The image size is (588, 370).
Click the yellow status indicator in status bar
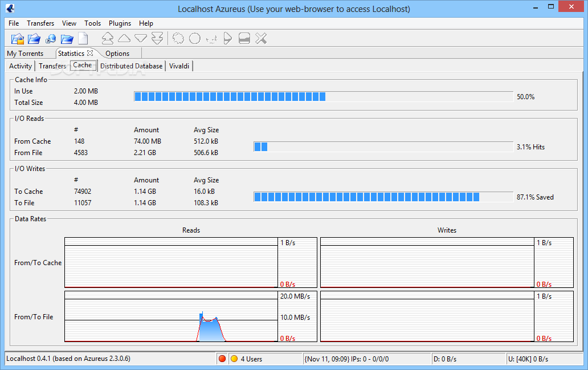click(234, 359)
